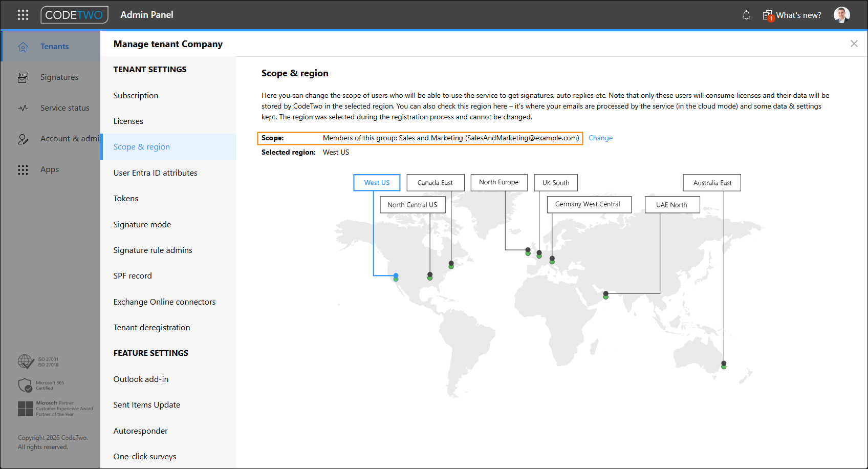Image resolution: width=868 pixels, height=469 pixels.
Task: Click the Microsoft 365 Certified badge
Action: pyautogui.click(x=41, y=385)
